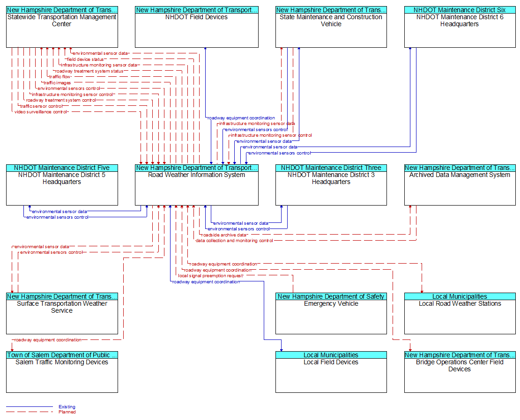
Task: Click the 'New Hampshire Department of Safety' header
Action: 331,296
